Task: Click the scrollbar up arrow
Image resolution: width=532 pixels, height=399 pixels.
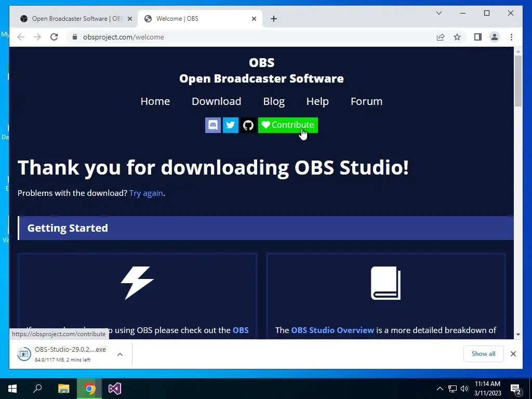Action: (518, 51)
